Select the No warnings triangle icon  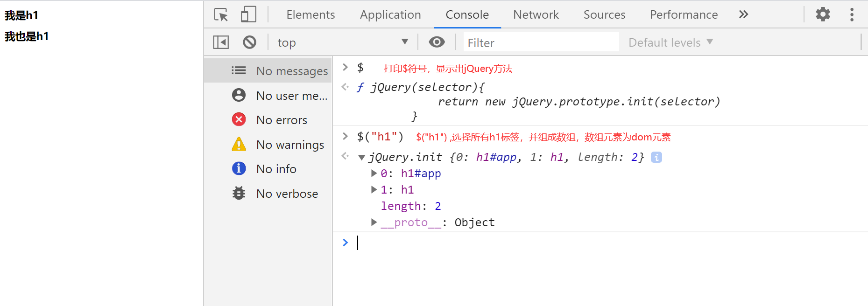point(239,144)
